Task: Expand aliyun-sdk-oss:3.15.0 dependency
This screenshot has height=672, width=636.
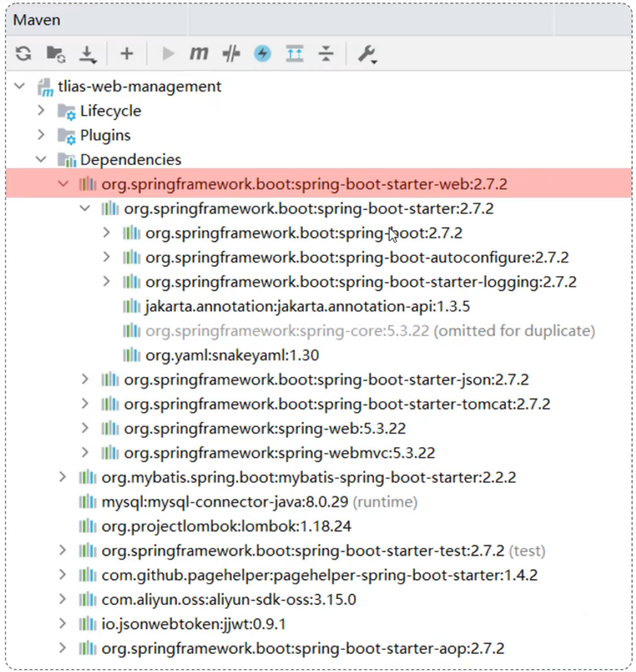Action: (x=63, y=599)
